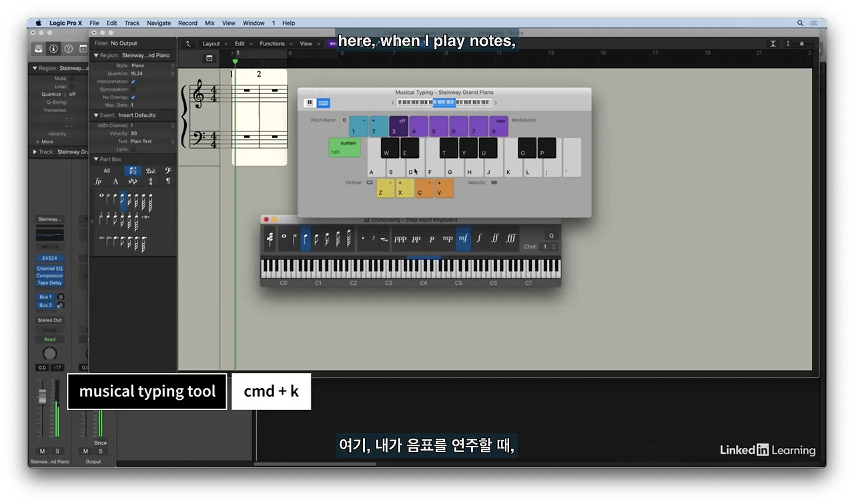Open the Library icon in control bar
854x504 pixels.
pos(39,49)
